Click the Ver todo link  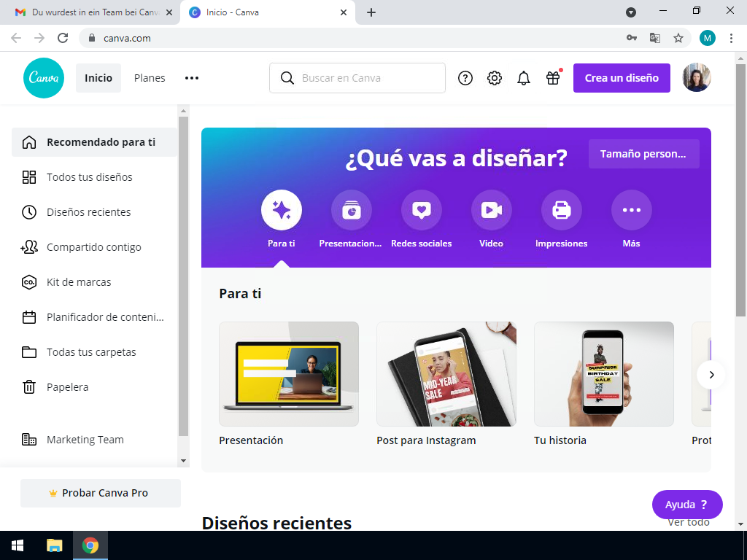[689, 522]
